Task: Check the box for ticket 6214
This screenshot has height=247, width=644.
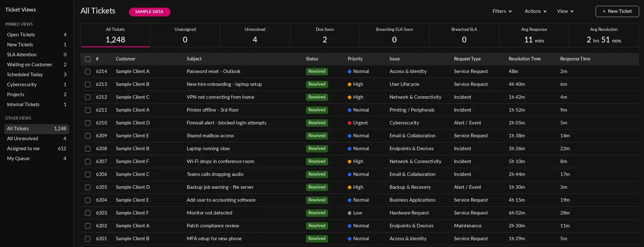Action: pyautogui.click(x=88, y=71)
